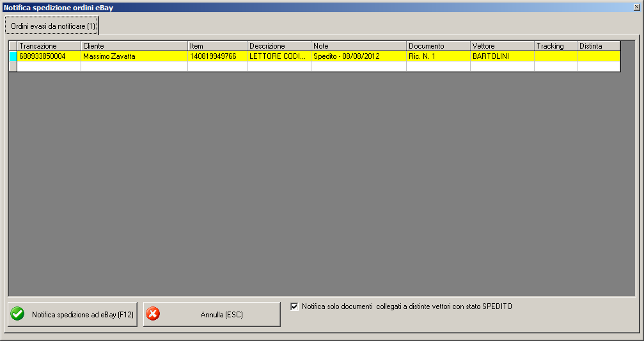Open the Ordini evasi da notificare tab

pos(52,26)
